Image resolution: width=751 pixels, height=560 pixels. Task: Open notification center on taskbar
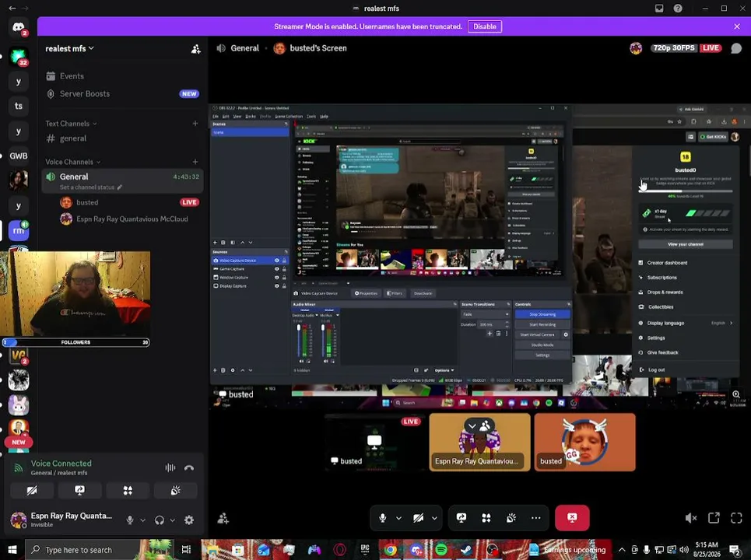coord(735,549)
